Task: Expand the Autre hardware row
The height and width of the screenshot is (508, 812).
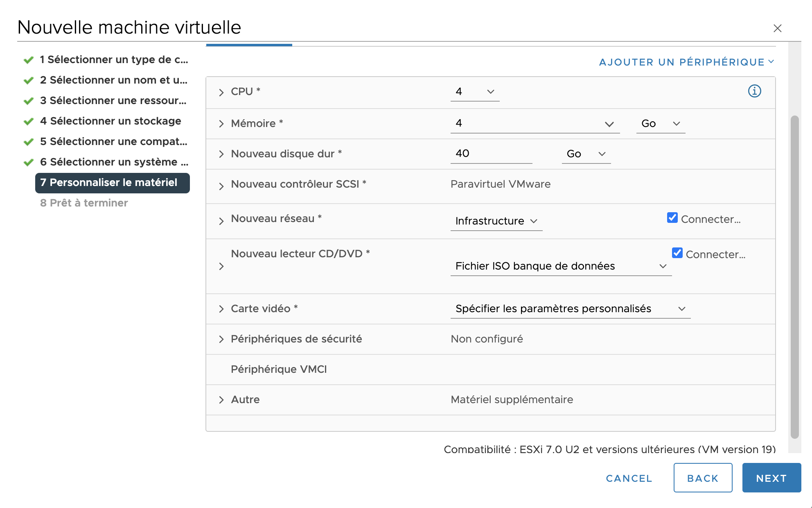Action: pos(221,400)
